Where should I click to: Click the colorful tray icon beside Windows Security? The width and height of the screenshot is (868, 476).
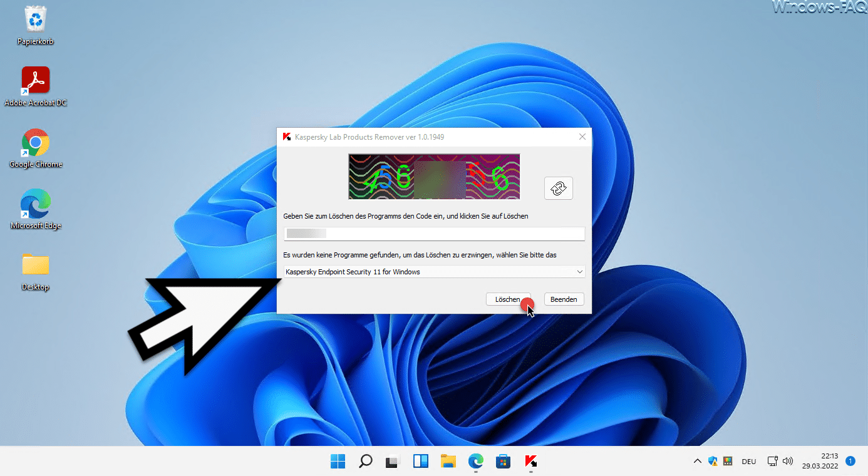coord(728,462)
